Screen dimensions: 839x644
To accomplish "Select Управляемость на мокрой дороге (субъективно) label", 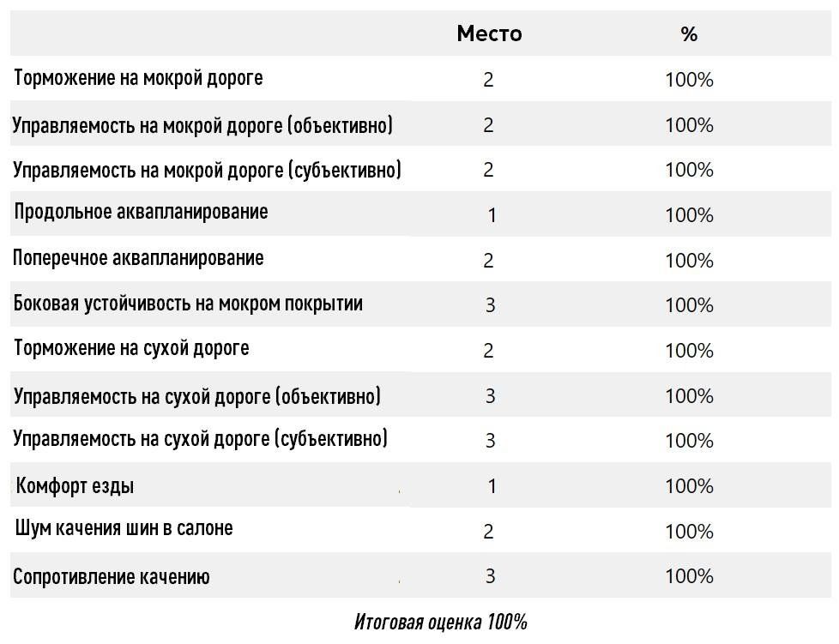I will coord(207,170).
